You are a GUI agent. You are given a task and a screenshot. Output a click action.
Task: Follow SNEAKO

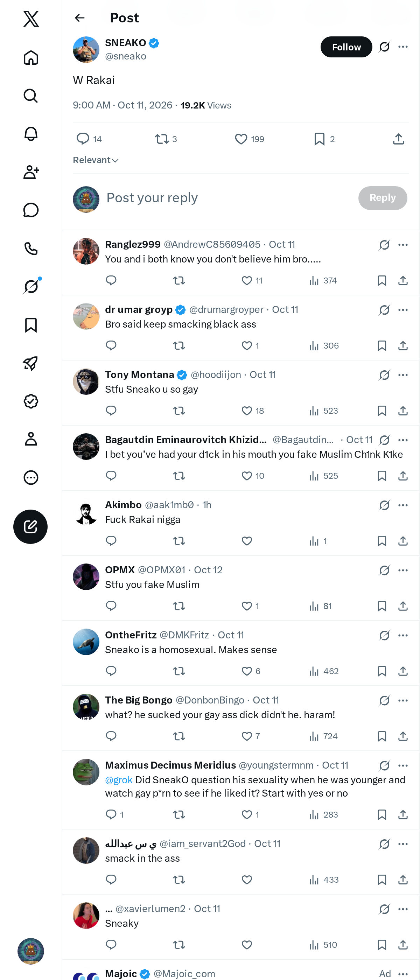pos(346,47)
